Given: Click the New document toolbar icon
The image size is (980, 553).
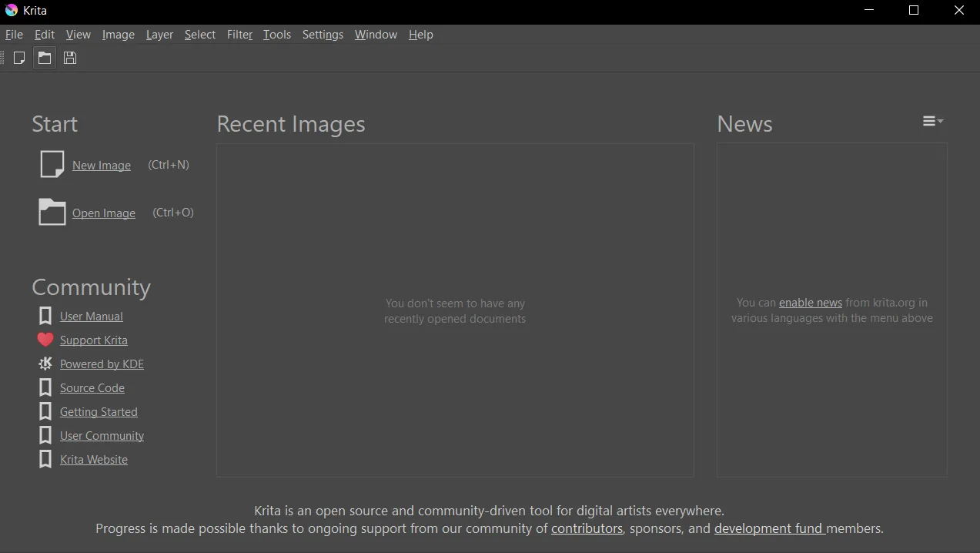Looking at the screenshot, I should click(19, 58).
